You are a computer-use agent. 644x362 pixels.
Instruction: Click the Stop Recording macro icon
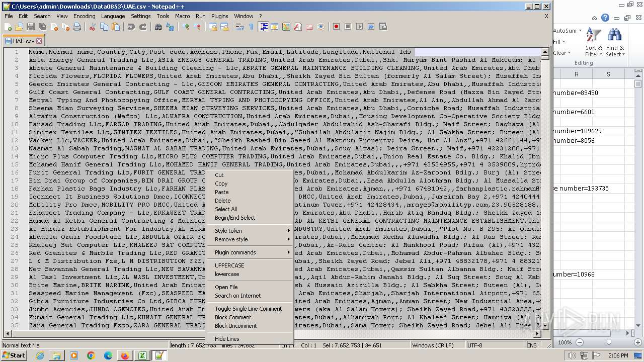348,27
